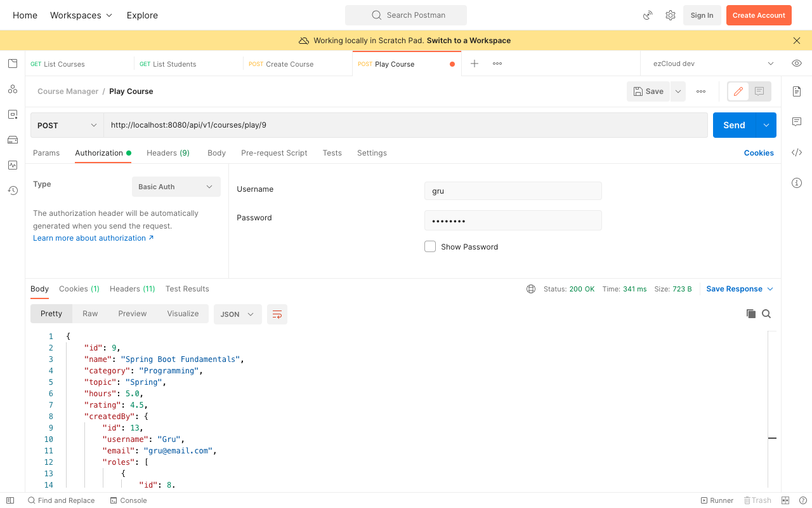Open the Documentation panel icon
812x508 pixels.
[x=797, y=91]
